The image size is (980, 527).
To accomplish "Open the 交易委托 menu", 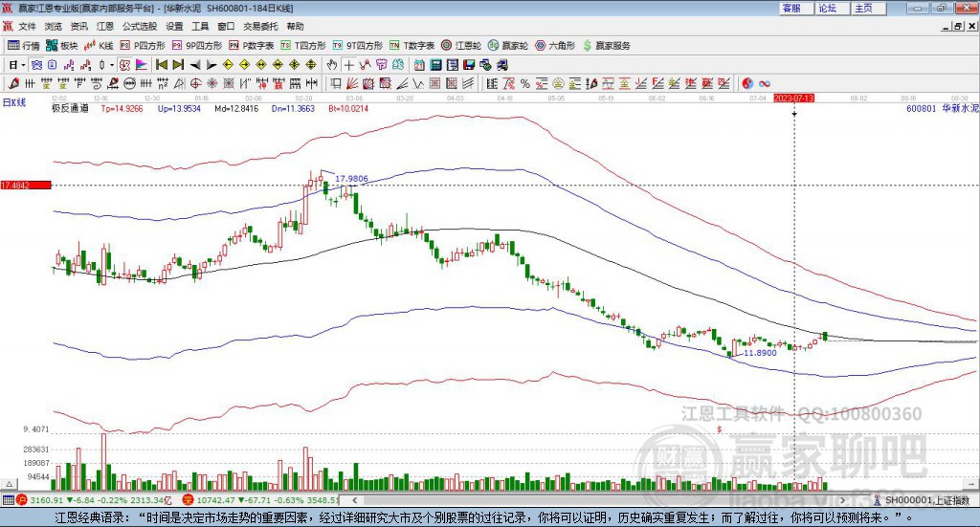I will coord(260,26).
